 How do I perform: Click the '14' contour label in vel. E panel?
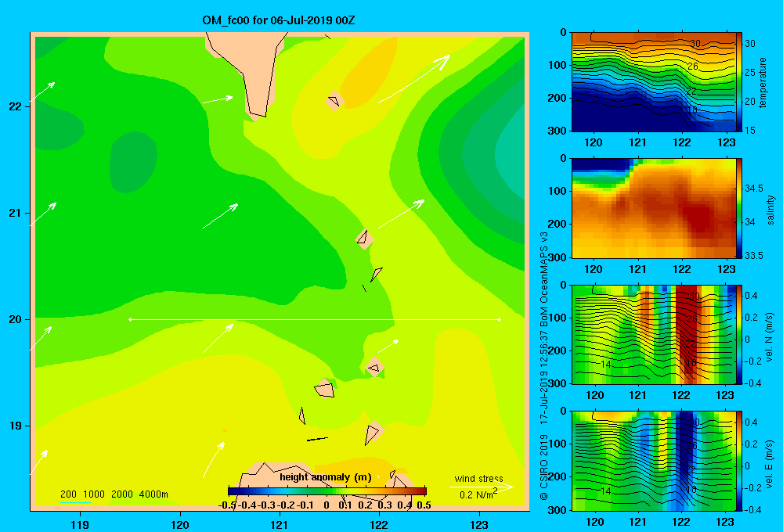[x=606, y=491]
